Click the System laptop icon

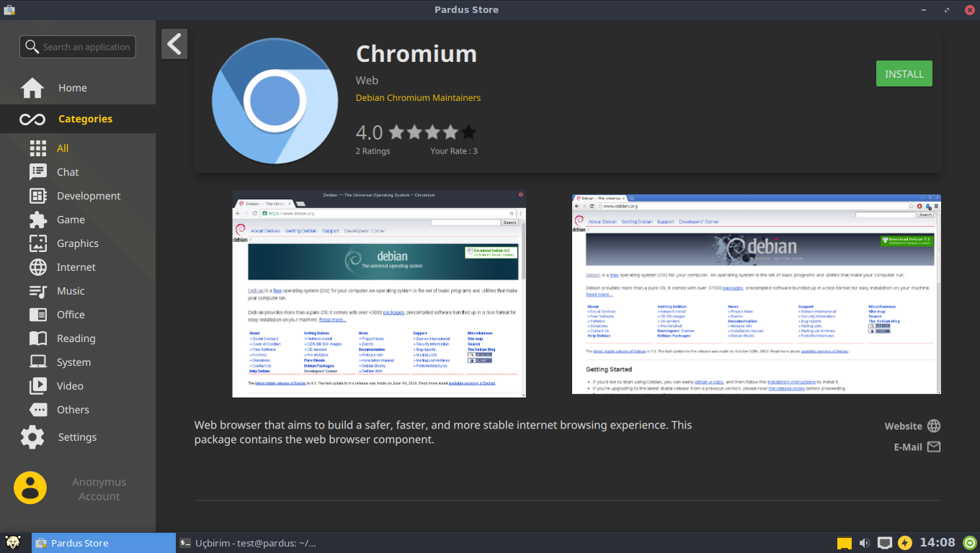pos(38,362)
